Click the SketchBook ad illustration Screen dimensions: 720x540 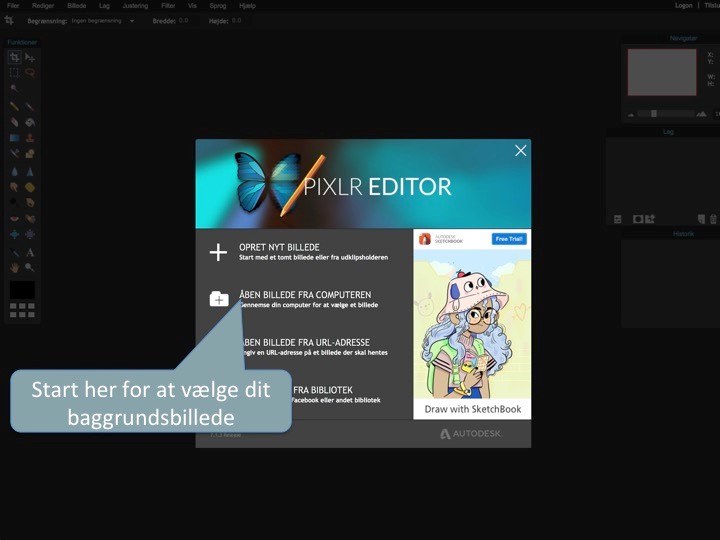click(x=472, y=325)
